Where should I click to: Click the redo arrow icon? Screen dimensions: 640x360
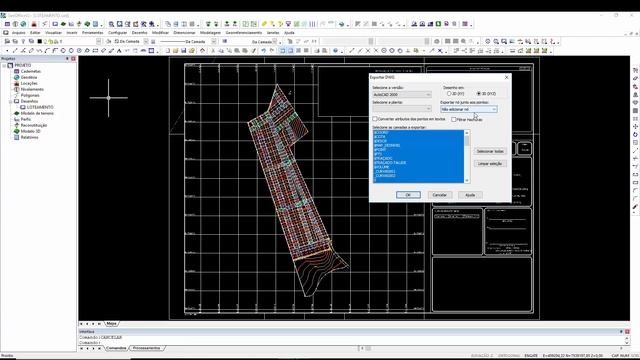[272, 51]
